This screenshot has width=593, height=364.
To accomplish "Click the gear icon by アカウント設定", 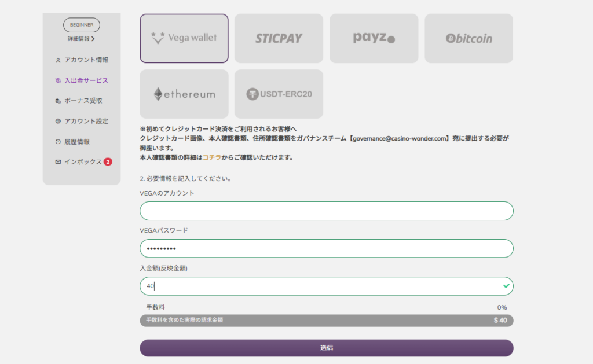I will [58, 121].
